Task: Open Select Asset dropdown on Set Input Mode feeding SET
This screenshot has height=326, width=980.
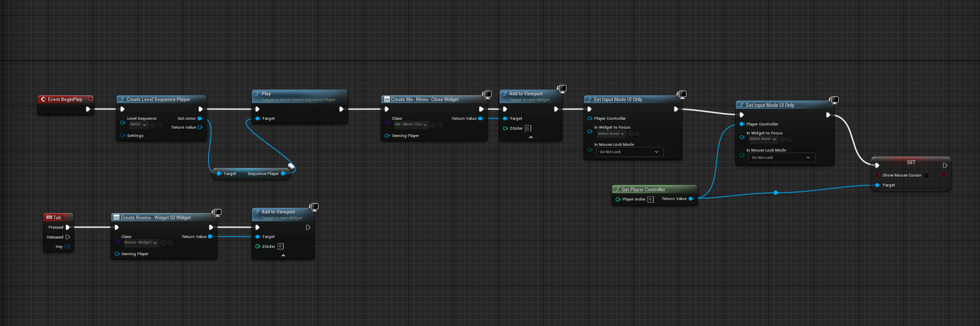Action: 763,139
